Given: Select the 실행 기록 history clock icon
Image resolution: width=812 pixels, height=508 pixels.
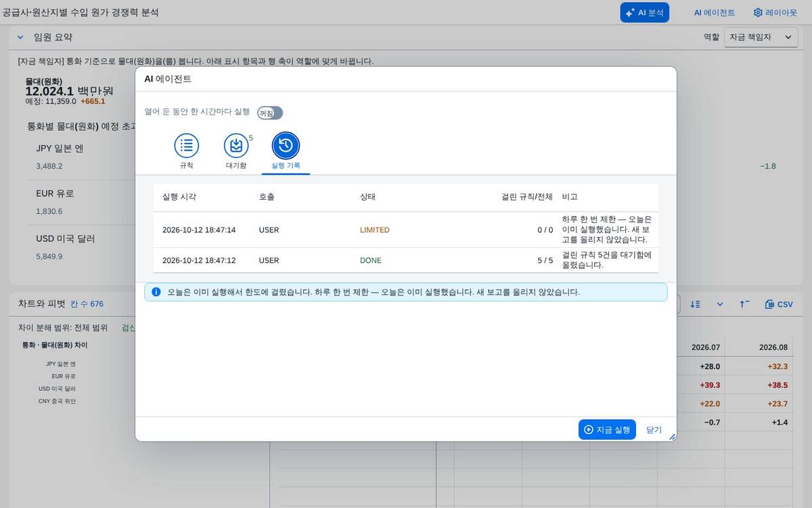Looking at the screenshot, I should tap(286, 146).
